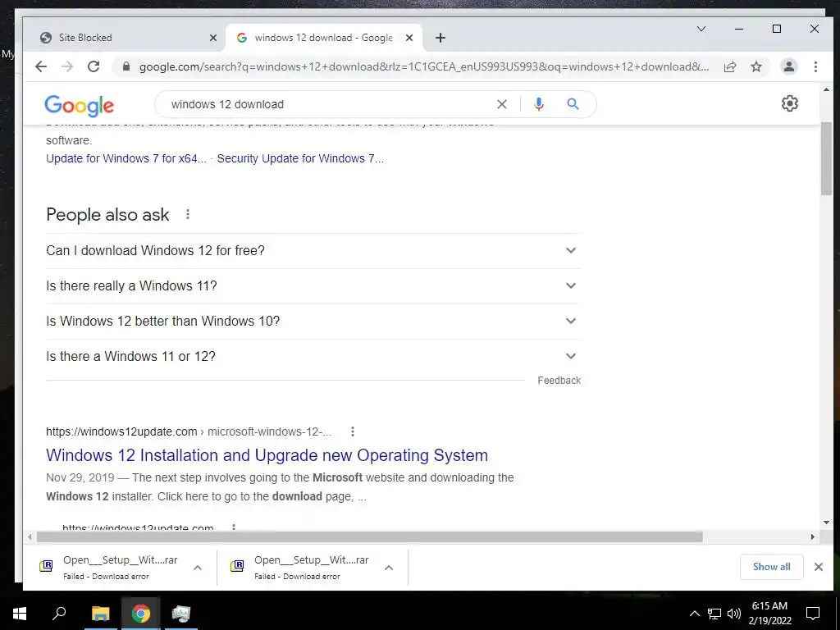The height and width of the screenshot is (630, 840).
Task: Open File Explorer from taskbar
Action: [100, 614]
